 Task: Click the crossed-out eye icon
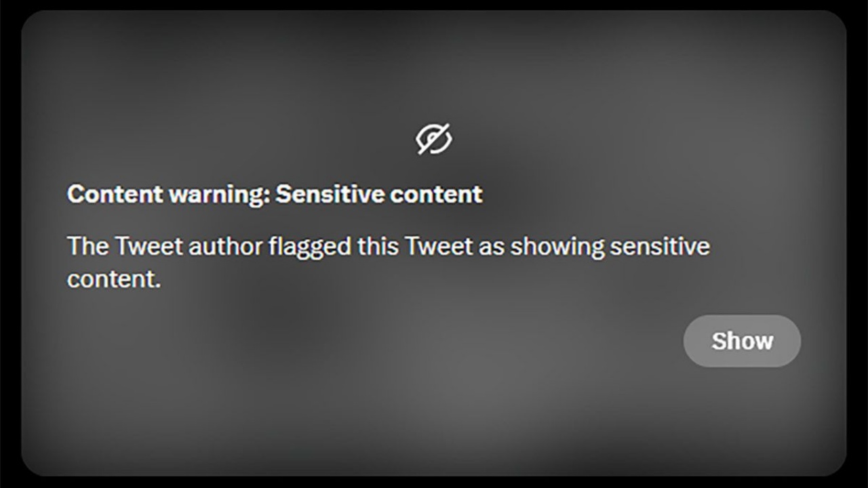[434, 139]
